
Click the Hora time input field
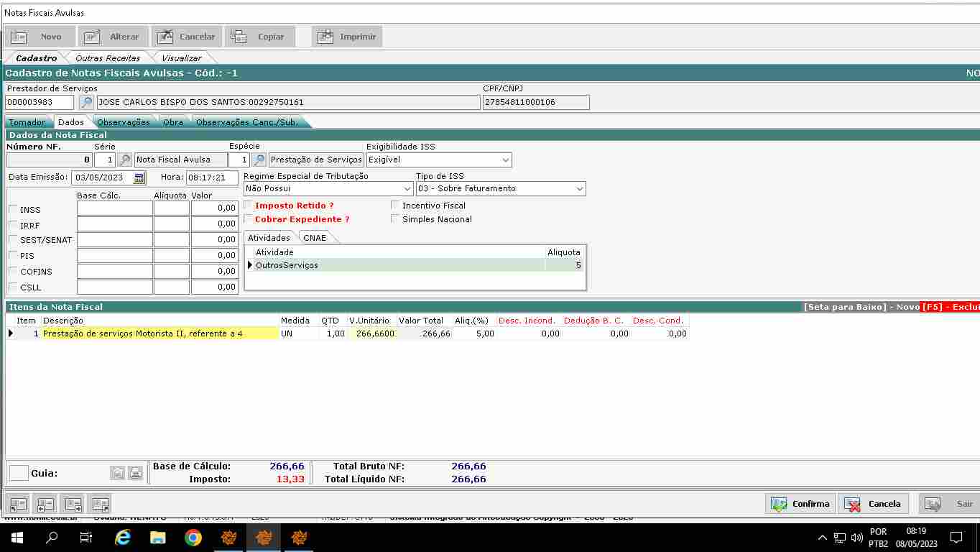tap(211, 178)
